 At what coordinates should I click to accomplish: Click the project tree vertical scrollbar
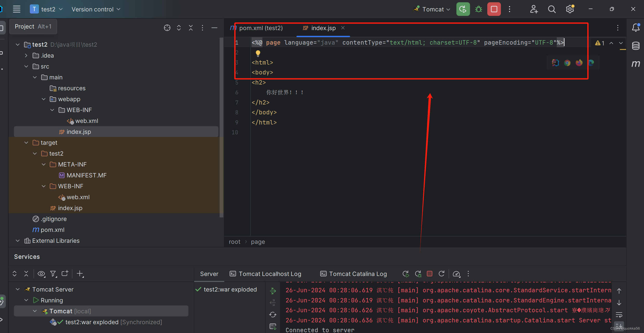(x=221, y=127)
